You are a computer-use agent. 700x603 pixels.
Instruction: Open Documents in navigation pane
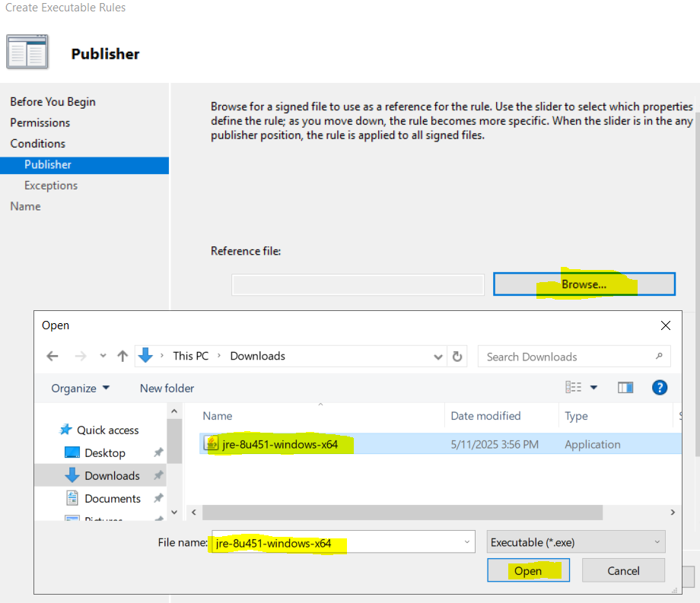pos(113,498)
